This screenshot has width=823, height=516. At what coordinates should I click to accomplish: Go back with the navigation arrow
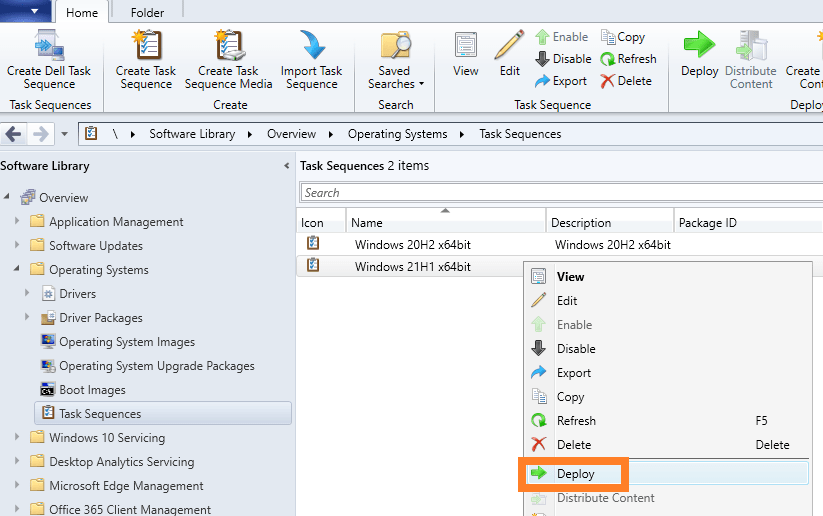coord(14,134)
